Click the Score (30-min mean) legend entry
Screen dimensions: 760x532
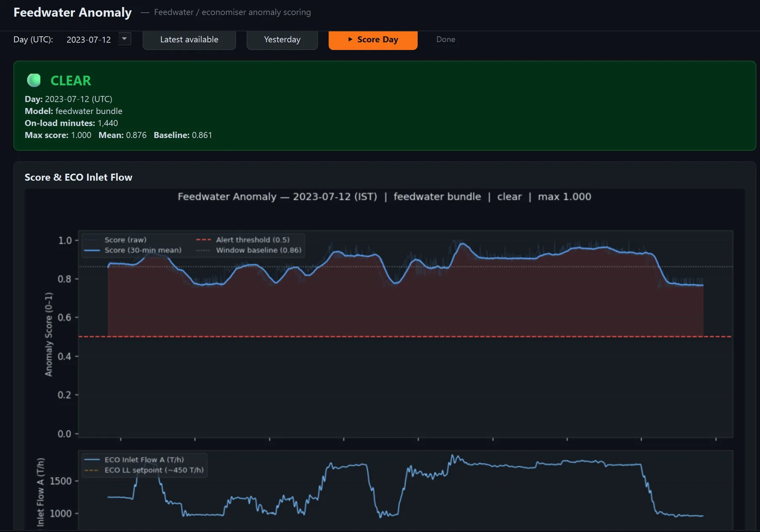pos(133,250)
